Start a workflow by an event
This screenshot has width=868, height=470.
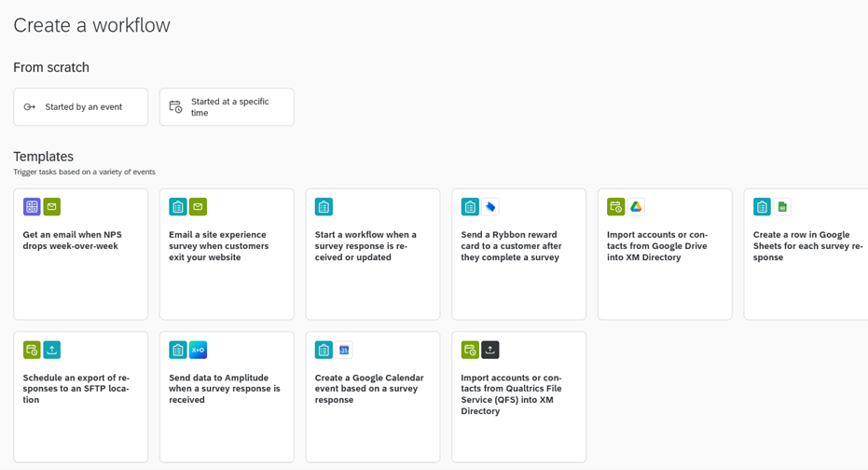81,107
